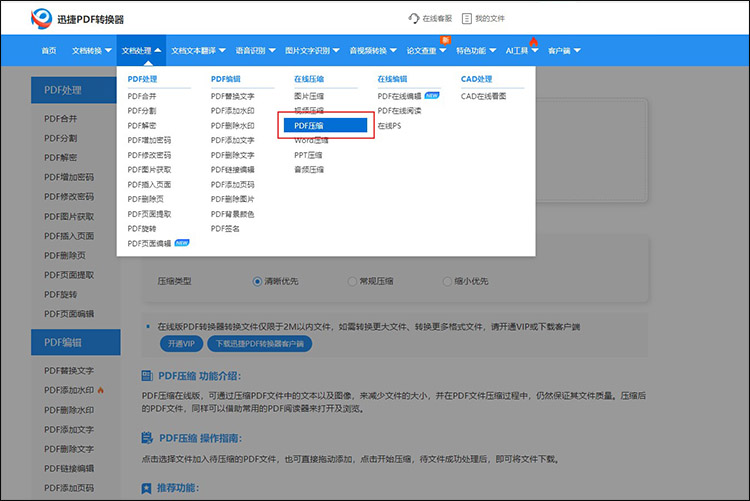Choose CAD在线看图 in the dropdown menu

[483, 96]
